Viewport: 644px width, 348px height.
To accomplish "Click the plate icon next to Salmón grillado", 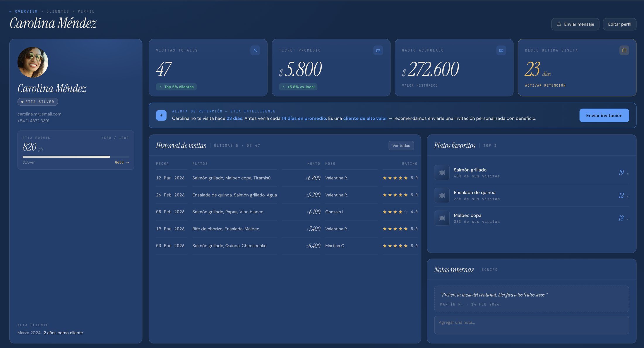I will click(442, 173).
